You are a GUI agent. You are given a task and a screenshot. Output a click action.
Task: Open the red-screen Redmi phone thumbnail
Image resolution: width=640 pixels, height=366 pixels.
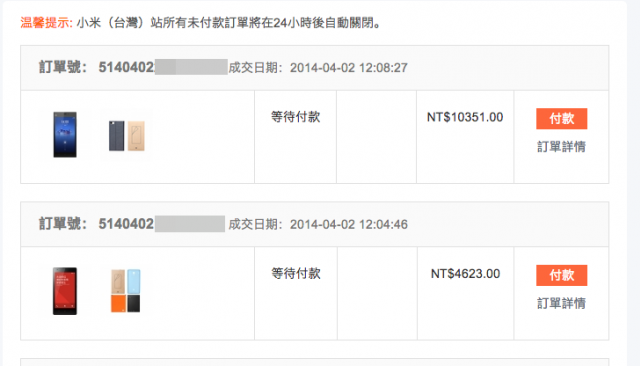coord(65,291)
